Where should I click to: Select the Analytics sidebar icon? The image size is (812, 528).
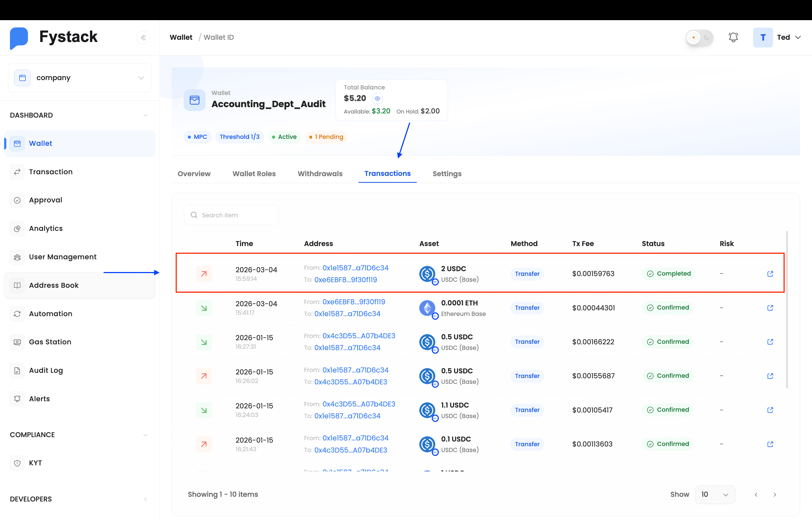click(x=17, y=229)
